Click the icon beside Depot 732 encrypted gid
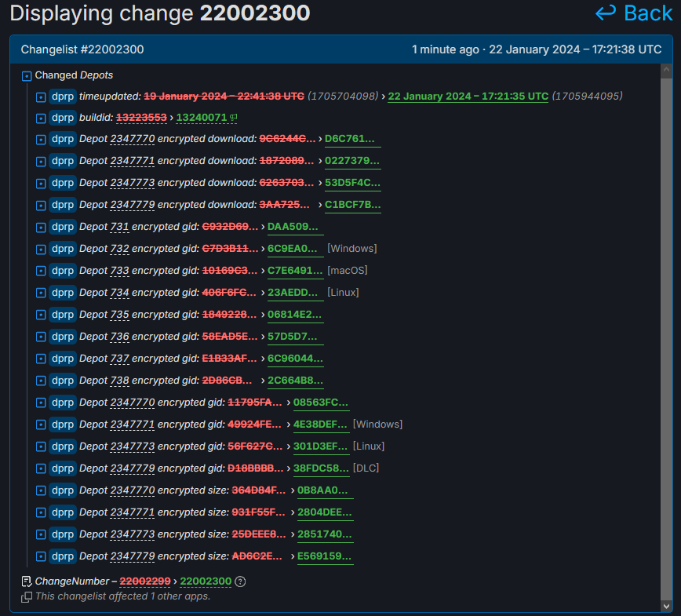Image resolution: width=681 pixels, height=616 pixels. point(41,250)
